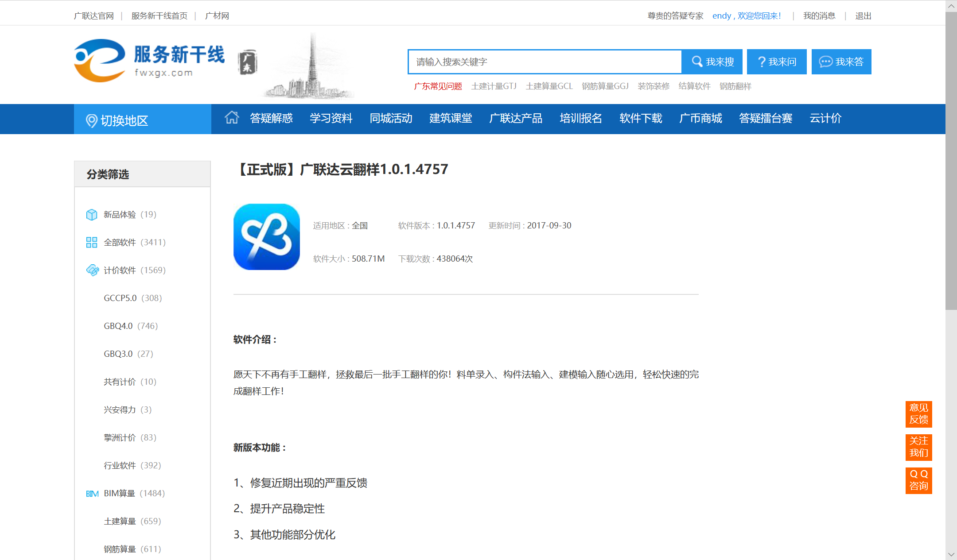Click the 装饰装修 hot keyword

coord(654,86)
